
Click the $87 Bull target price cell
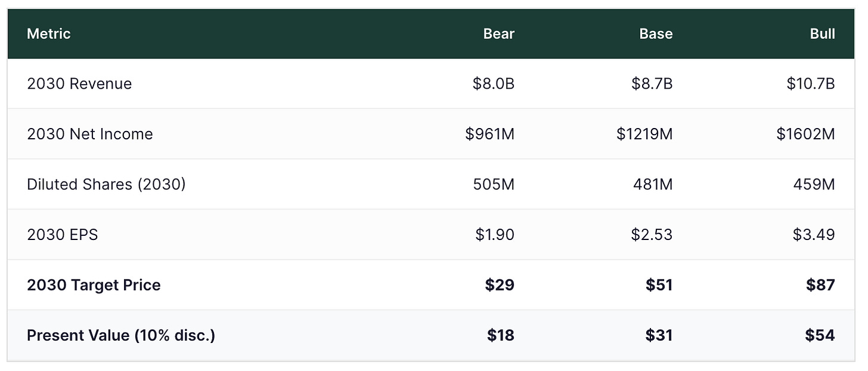(820, 285)
